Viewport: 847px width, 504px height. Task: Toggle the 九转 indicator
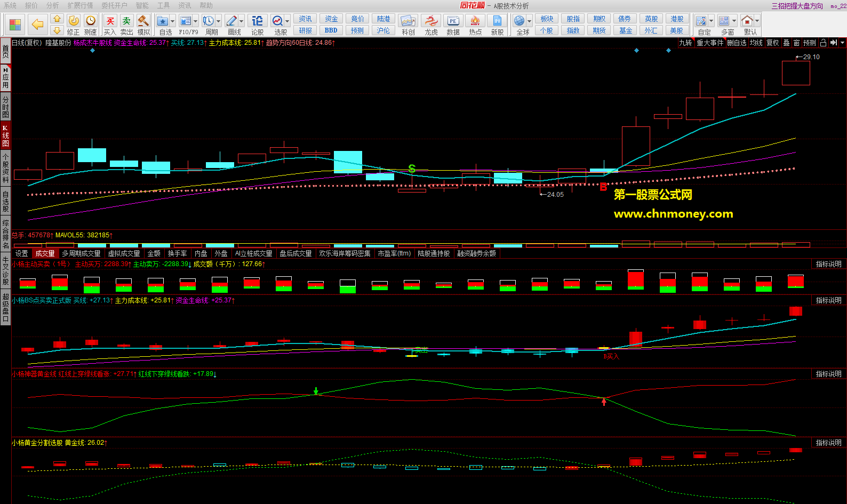point(685,43)
